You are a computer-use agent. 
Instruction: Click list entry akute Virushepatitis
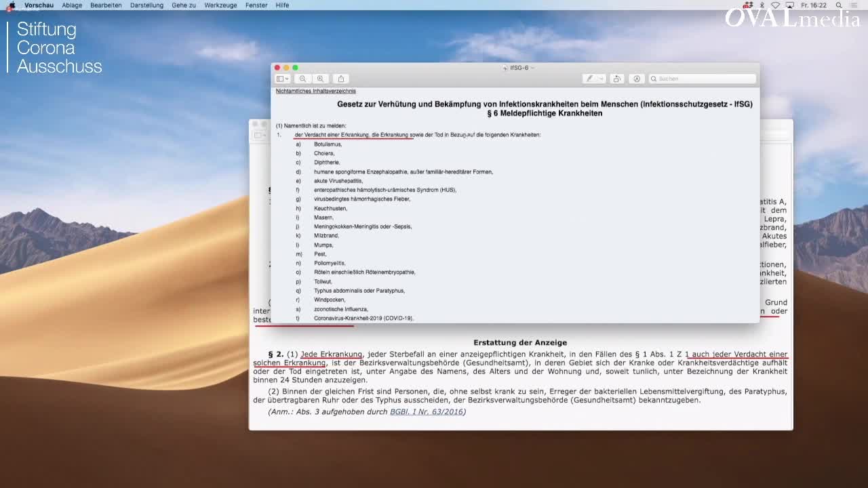pos(338,181)
